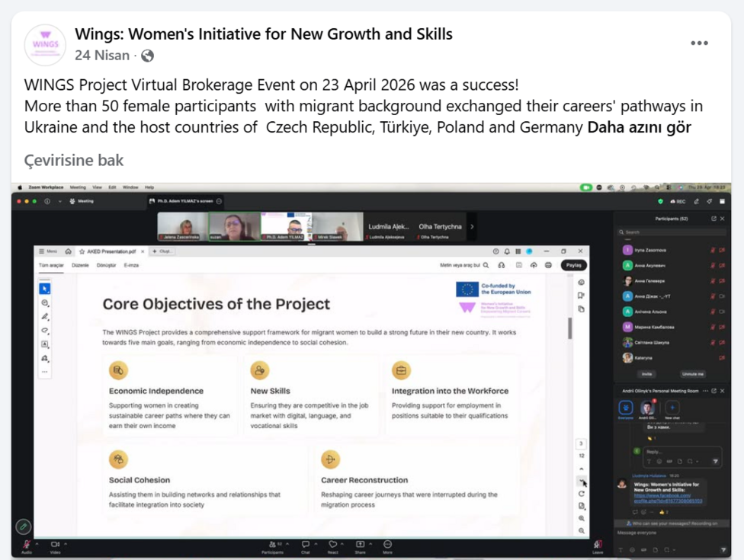The width and height of the screenshot is (744, 560).
Task: Choose the selection arrow tool in PDF sidebar
Action: [45, 288]
